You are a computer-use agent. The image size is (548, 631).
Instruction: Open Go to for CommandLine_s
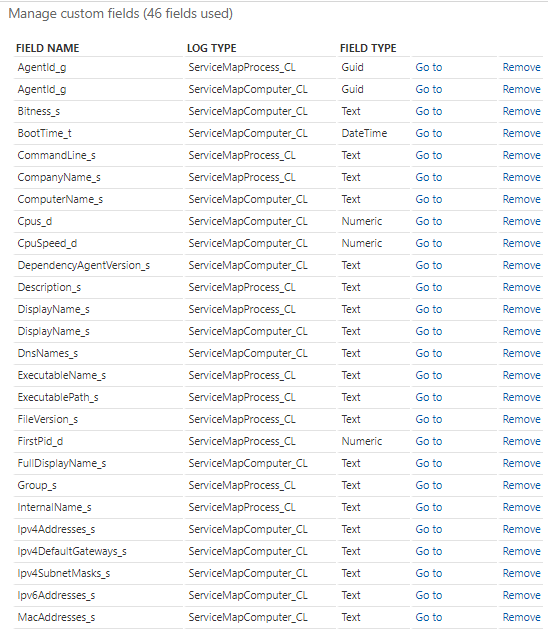[429, 155]
